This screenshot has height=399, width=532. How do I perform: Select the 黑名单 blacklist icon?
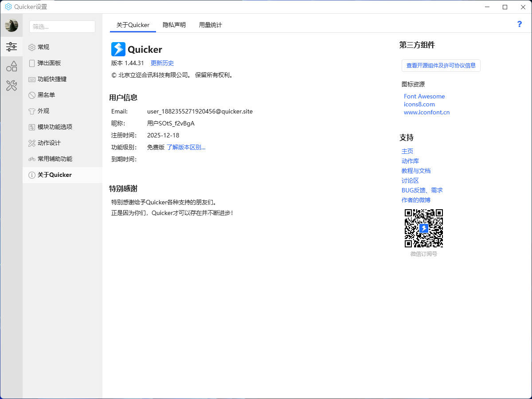[x=31, y=95]
